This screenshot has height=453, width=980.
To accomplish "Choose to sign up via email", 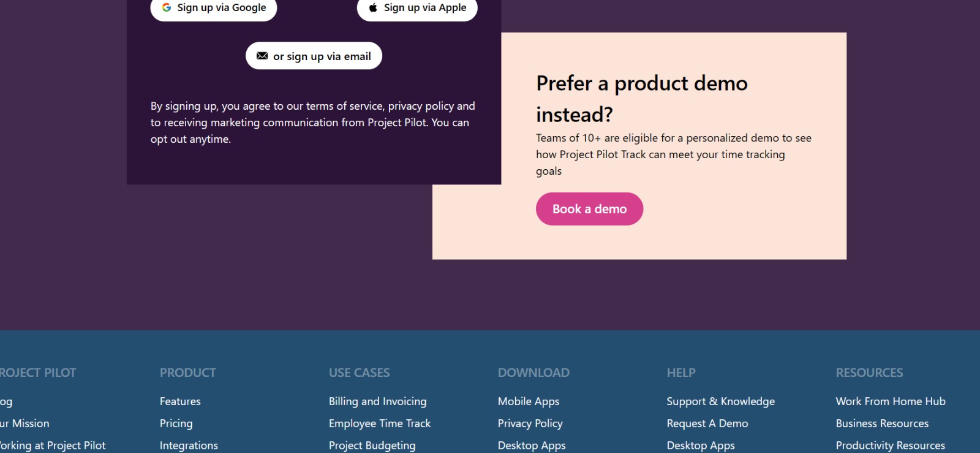I will click(x=313, y=55).
